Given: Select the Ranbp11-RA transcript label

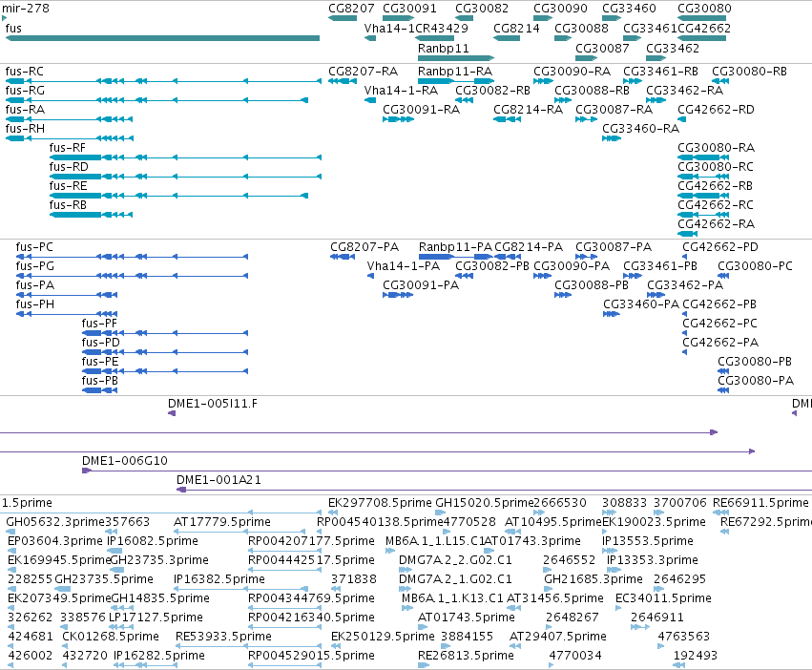Looking at the screenshot, I should 455,71.
